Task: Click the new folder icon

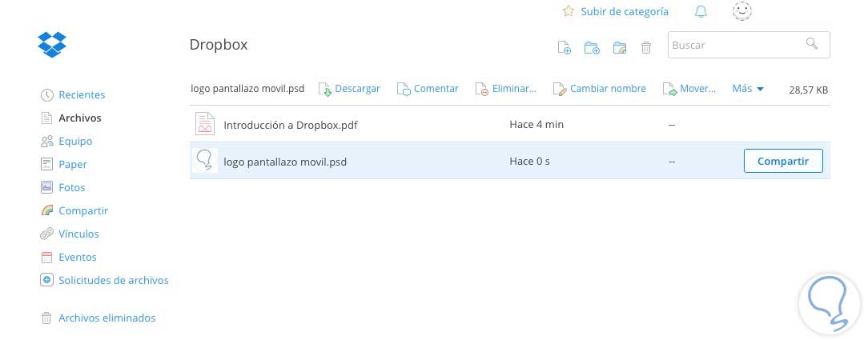Action: coord(592,47)
